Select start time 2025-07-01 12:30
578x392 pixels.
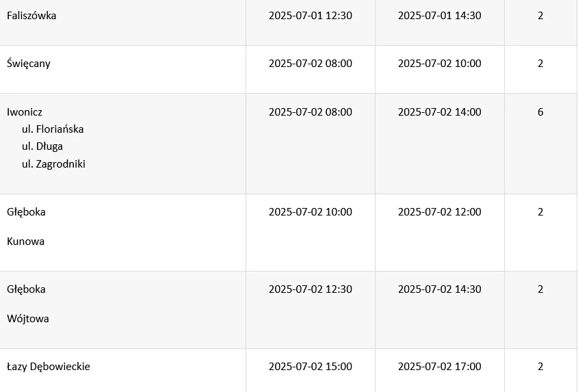(x=311, y=16)
